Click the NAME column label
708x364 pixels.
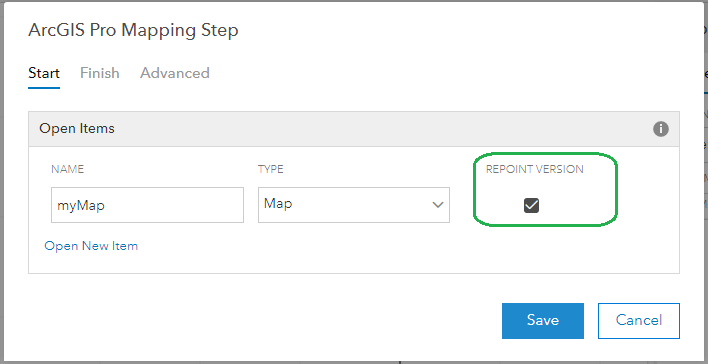pyautogui.click(x=68, y=169)
